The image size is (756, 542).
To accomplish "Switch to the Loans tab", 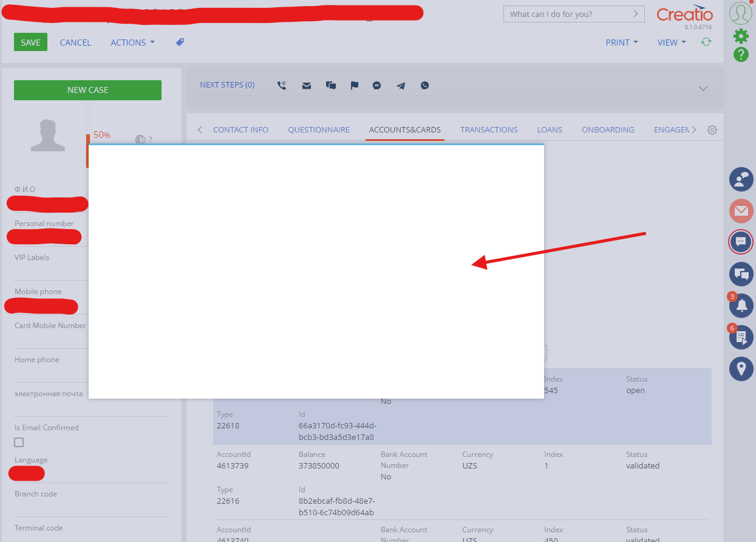I will [550, 129].
